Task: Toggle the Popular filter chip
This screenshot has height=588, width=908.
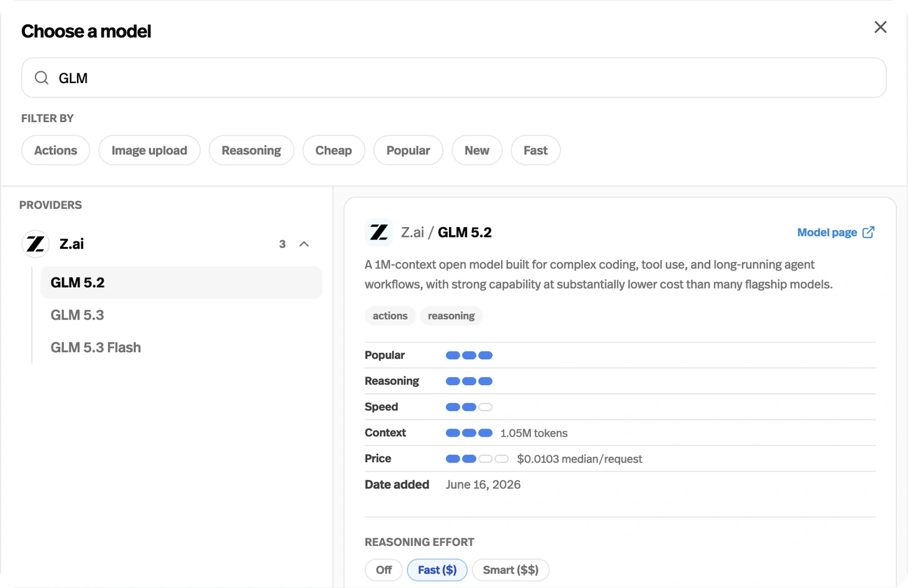Action: 408,150
